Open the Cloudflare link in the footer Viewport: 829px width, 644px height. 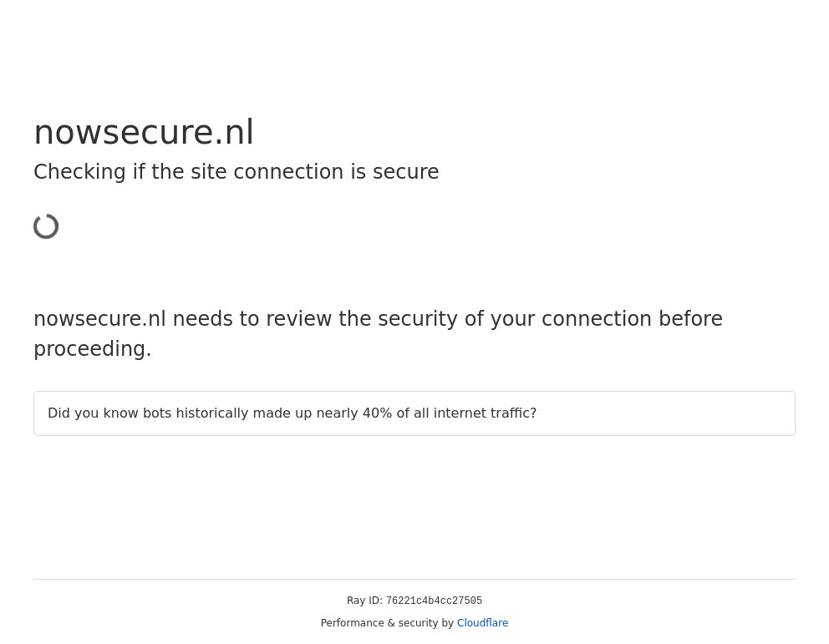[482, 623]
